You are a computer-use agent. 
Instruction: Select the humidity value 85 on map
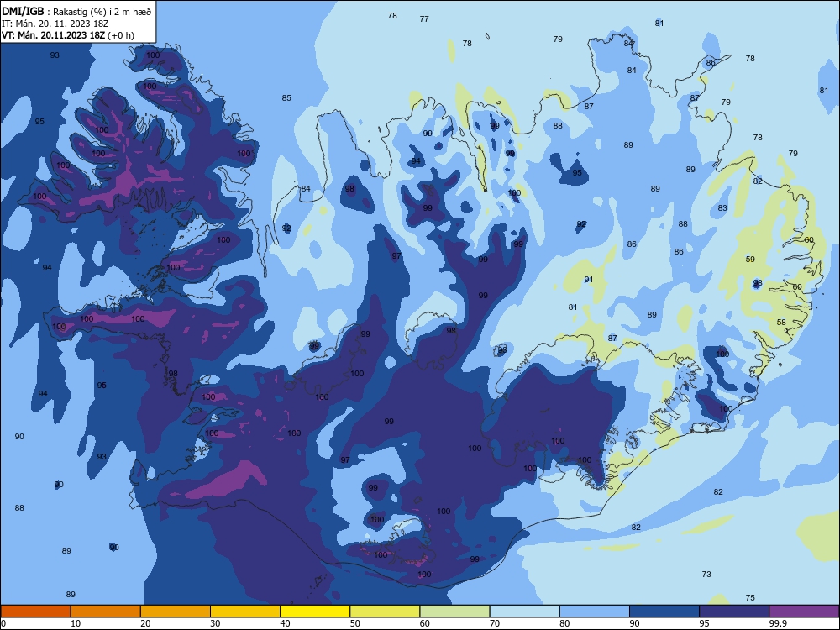click(286, 97)
